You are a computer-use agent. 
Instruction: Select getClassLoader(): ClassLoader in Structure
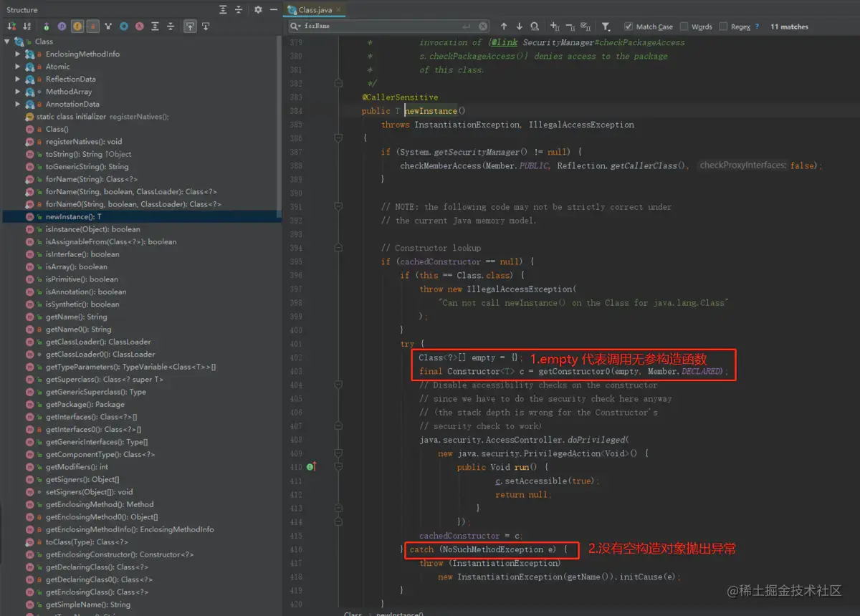(100, 342)
